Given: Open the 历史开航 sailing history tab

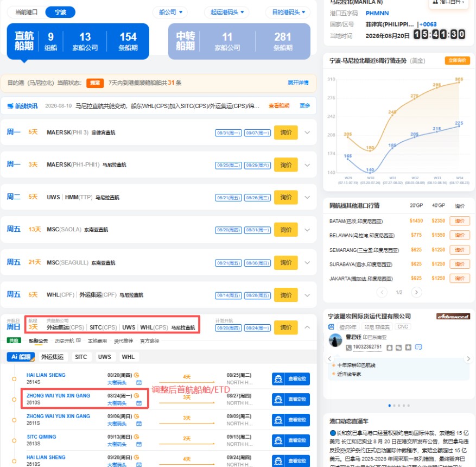Looking at the screenshot, I should (65, 341).
